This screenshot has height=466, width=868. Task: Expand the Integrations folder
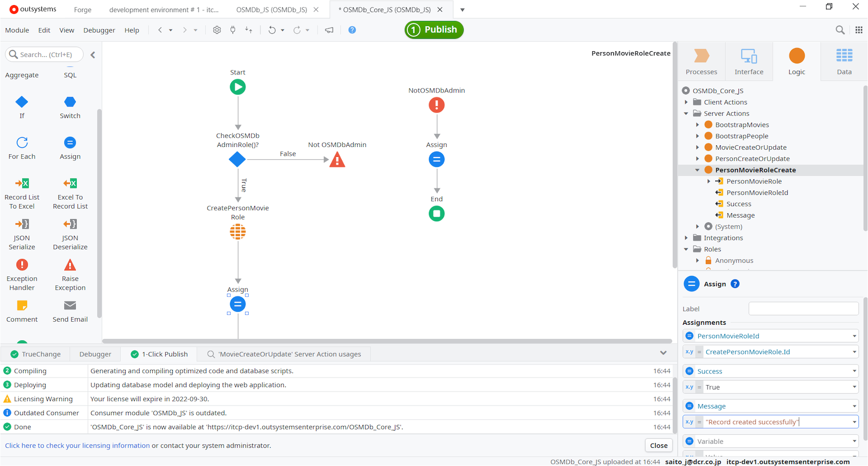click(686, 238)
